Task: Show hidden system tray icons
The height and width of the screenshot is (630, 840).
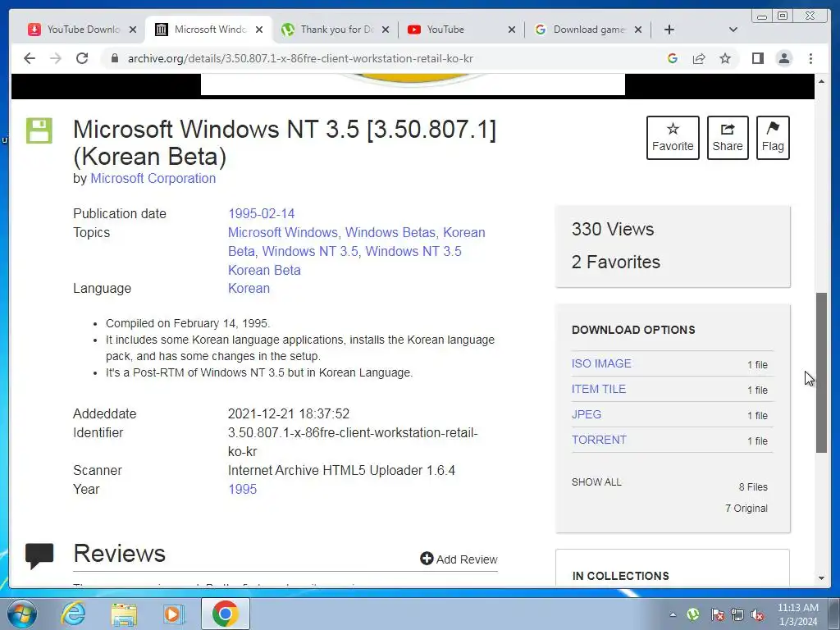Action: click(x=673, y=614)
